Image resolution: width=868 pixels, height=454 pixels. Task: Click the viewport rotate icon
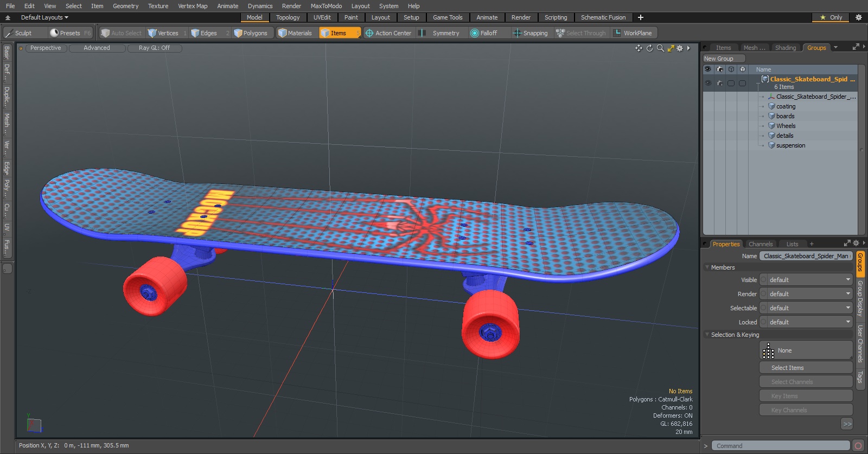click(x=649, y=48)
